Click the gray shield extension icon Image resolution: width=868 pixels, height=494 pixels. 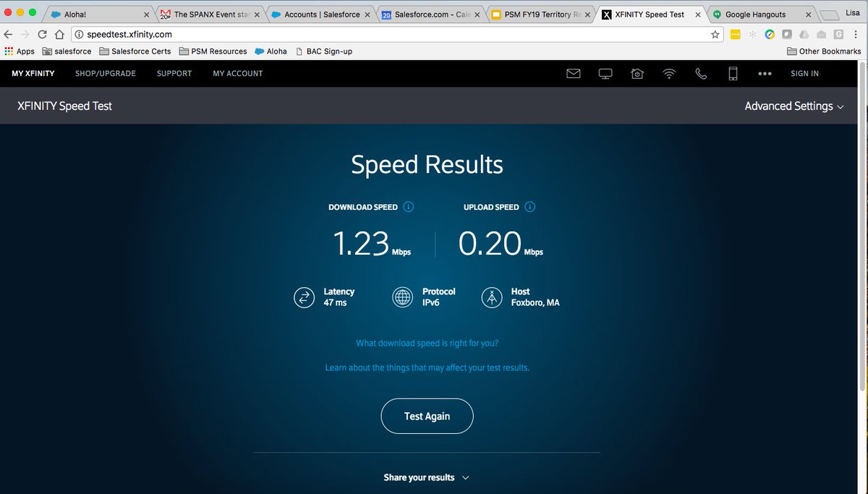click(x=787, y=34)
